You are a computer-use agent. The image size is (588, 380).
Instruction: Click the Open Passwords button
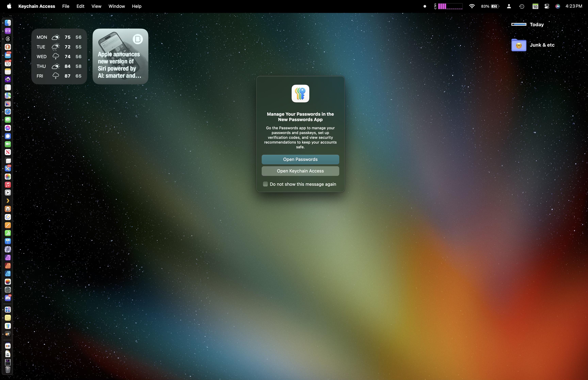point(300,159)
